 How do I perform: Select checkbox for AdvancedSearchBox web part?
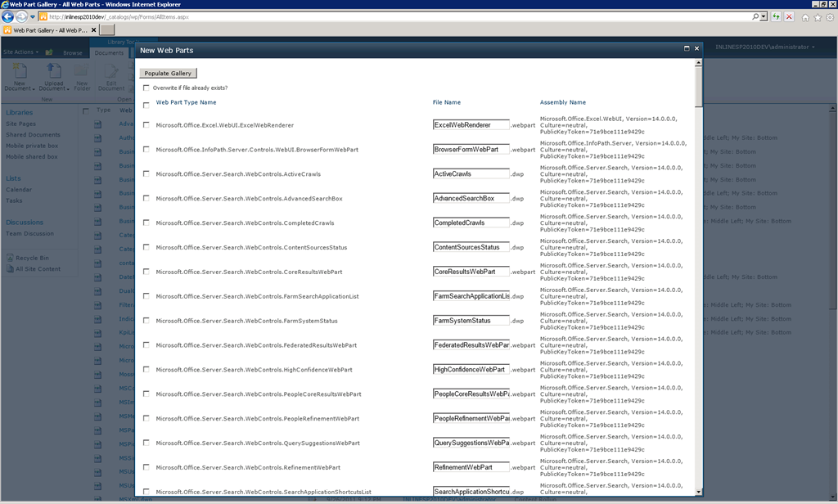(x=146, y=198)
